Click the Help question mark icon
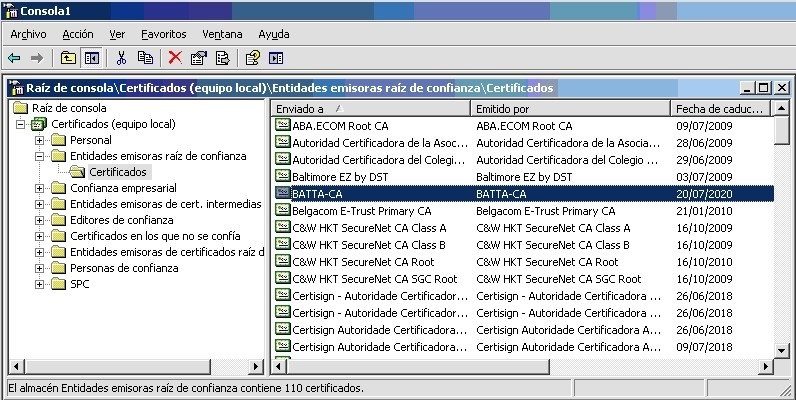796x400 pixels. point(252,58)
